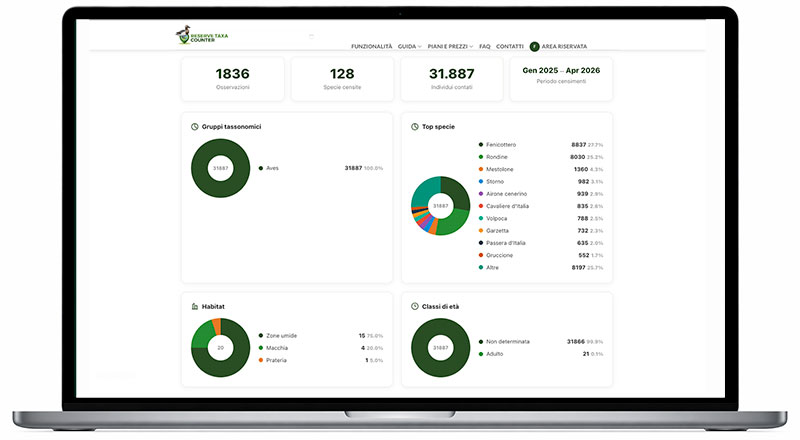Select the Rondine legend entry

(x=541, y=157)
